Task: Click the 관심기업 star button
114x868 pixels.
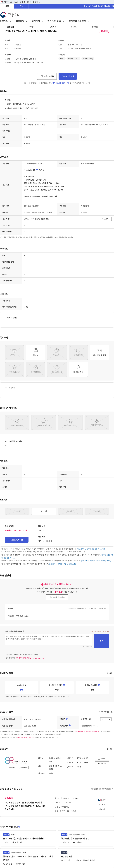Action: [x=10, y=768]
